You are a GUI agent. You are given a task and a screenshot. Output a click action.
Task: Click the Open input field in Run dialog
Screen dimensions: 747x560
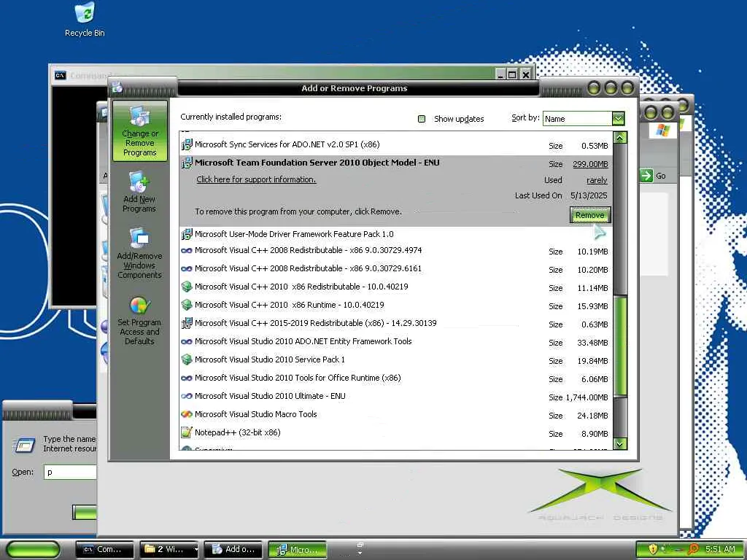[x=71, y=472]
